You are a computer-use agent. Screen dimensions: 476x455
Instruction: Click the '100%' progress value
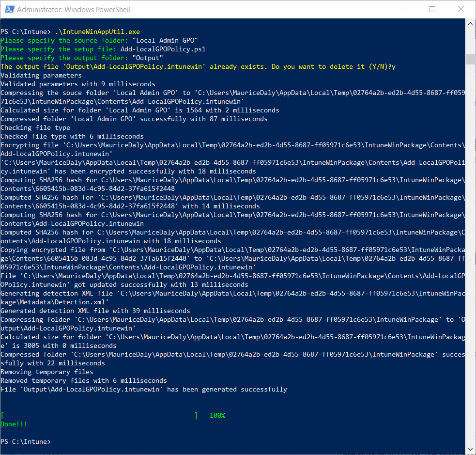point(217,416)
